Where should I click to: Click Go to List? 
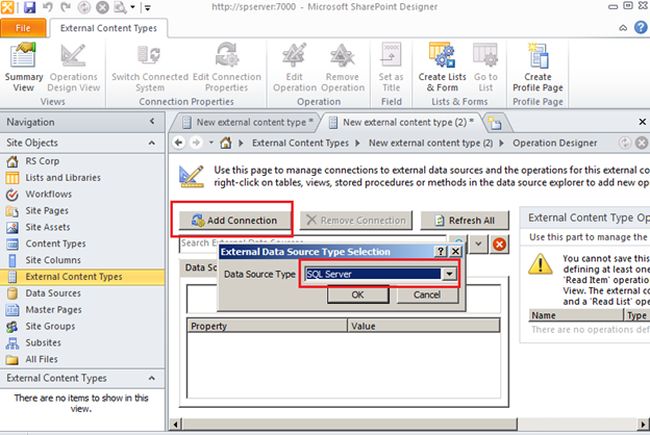tap(485, 68)
